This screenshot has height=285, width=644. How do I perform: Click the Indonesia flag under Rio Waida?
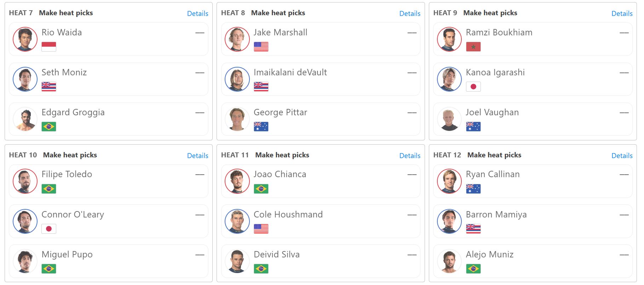click(49, 47)
